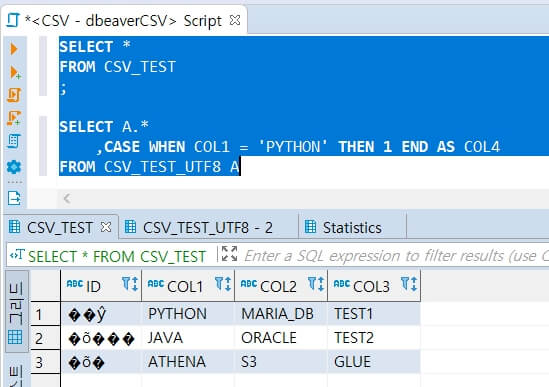Open the output panel icon below the gear

point(14,198)
